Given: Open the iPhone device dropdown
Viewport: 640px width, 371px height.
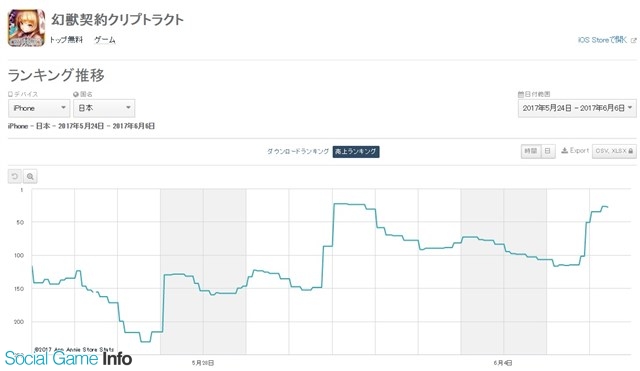Looking at the screenshot, I should click(39, 108).
